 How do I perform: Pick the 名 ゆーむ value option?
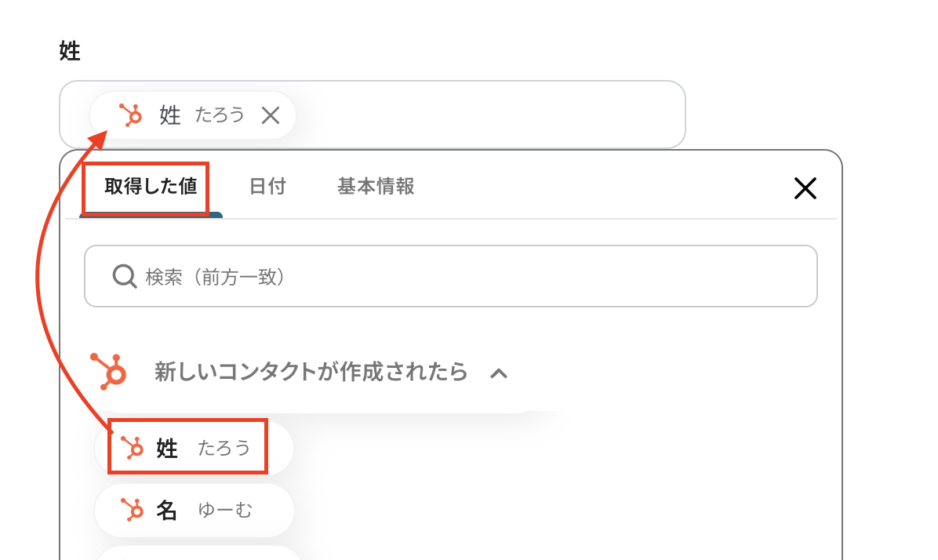194,511
